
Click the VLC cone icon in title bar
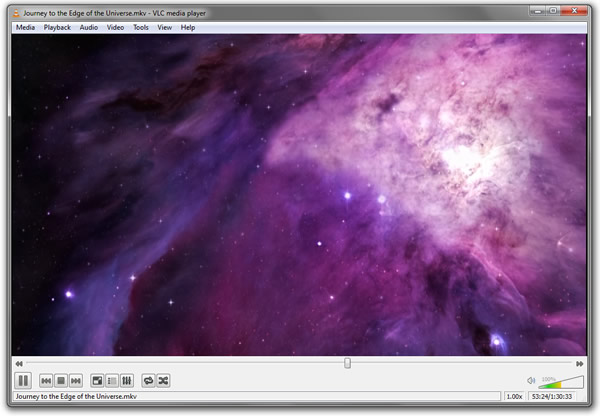(16, 13)
